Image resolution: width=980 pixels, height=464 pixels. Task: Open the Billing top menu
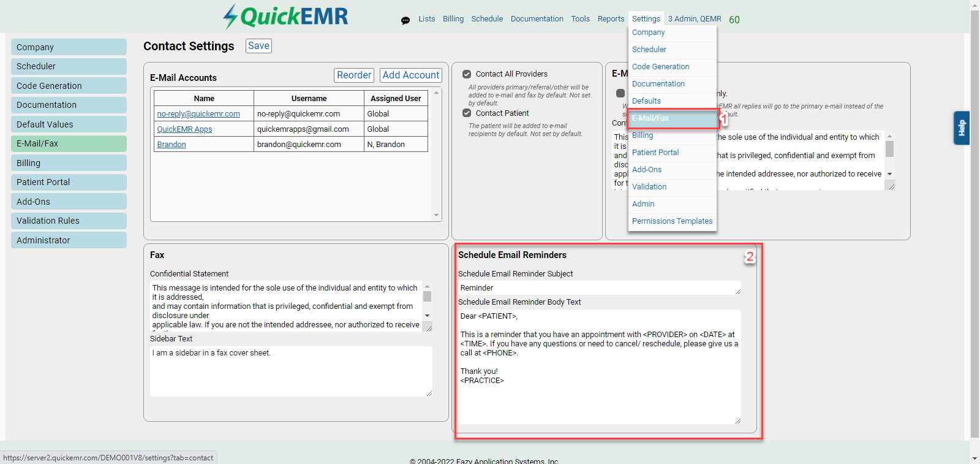pyautogui.click(x=453, y=19)
